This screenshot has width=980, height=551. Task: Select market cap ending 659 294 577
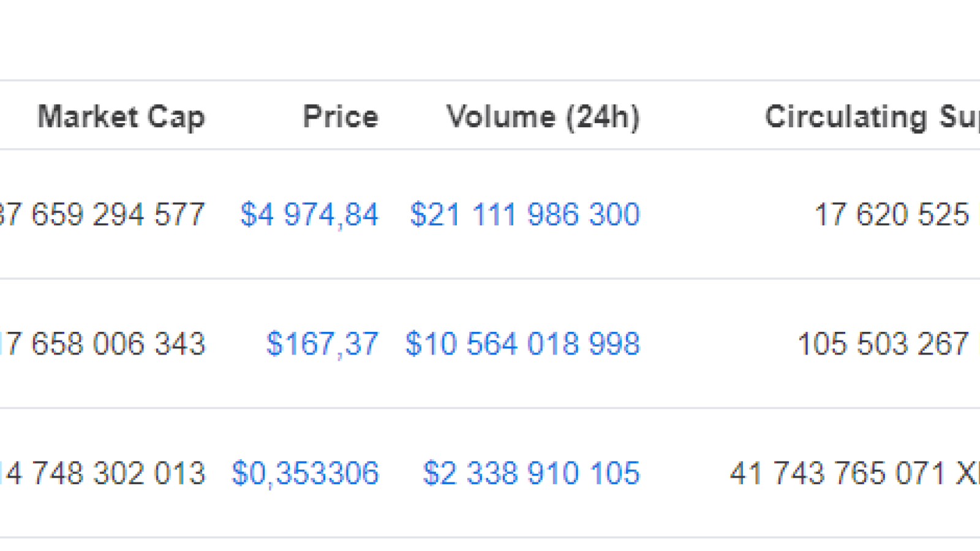[102, 215]
